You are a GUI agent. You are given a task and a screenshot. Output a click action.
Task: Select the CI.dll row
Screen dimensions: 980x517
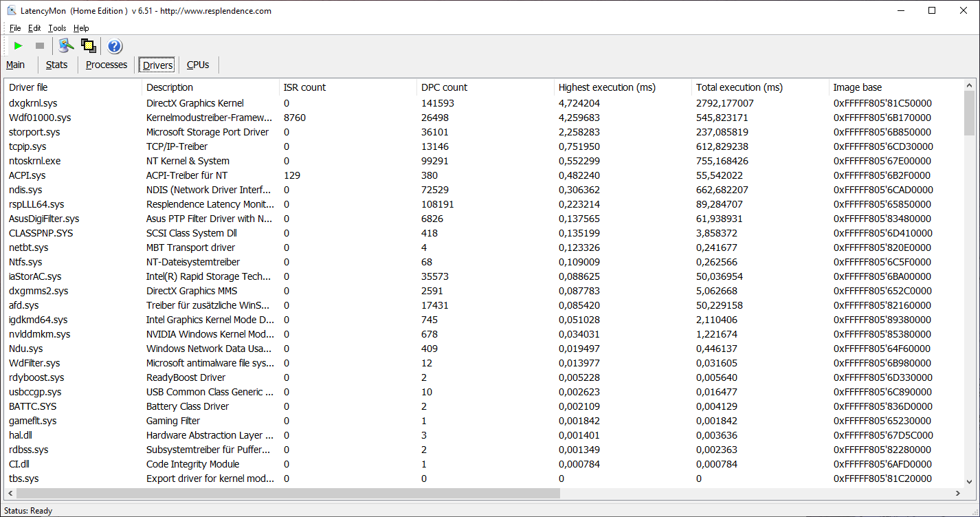coord(484,464)
